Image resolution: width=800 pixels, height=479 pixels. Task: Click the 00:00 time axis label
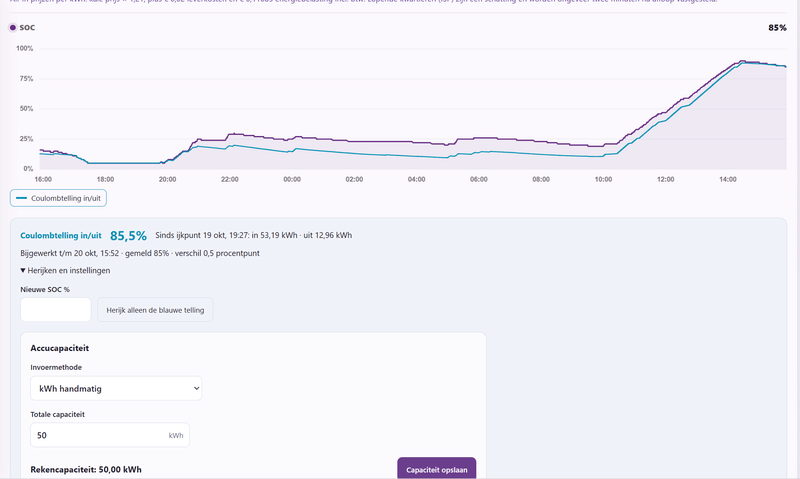click(x=292, y=179)
